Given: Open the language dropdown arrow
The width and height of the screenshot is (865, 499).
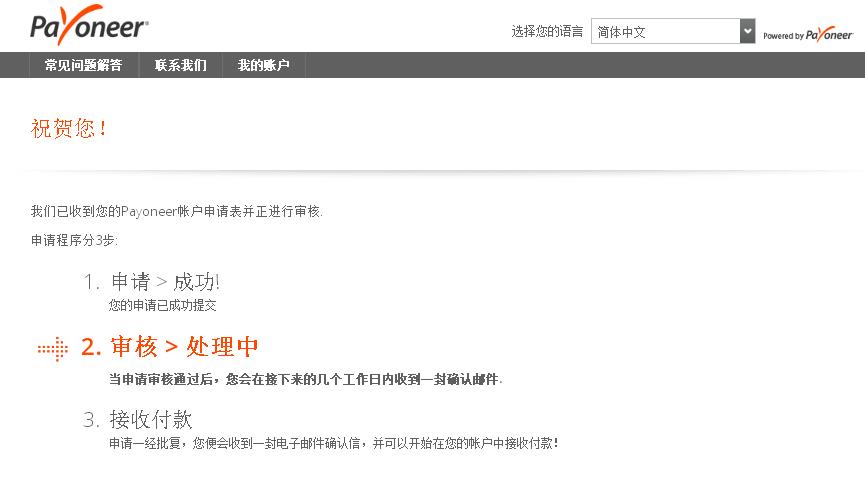Looking at the screenshot, I should pos(747,31).
